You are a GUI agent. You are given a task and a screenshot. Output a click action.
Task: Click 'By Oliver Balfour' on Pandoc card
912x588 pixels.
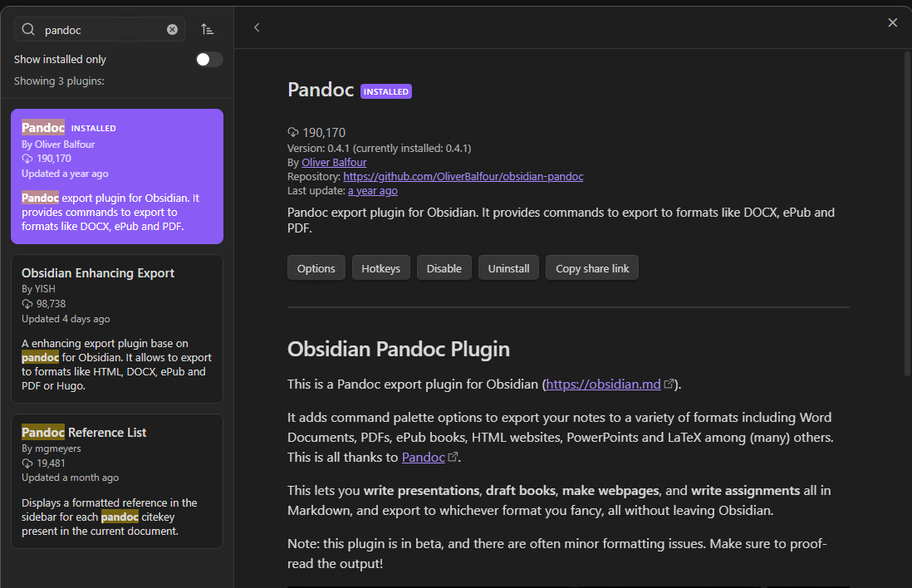pyautogui.click(x=58, y=145)
